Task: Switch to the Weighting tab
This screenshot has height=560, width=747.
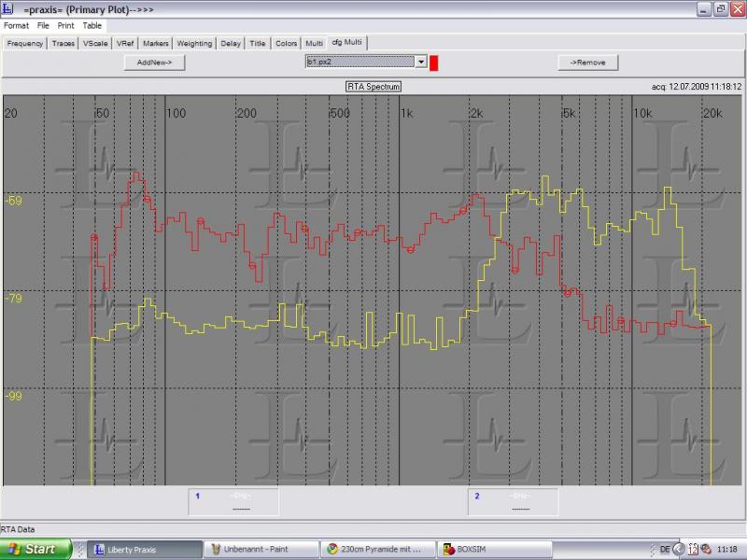Action: coord(194,43)
